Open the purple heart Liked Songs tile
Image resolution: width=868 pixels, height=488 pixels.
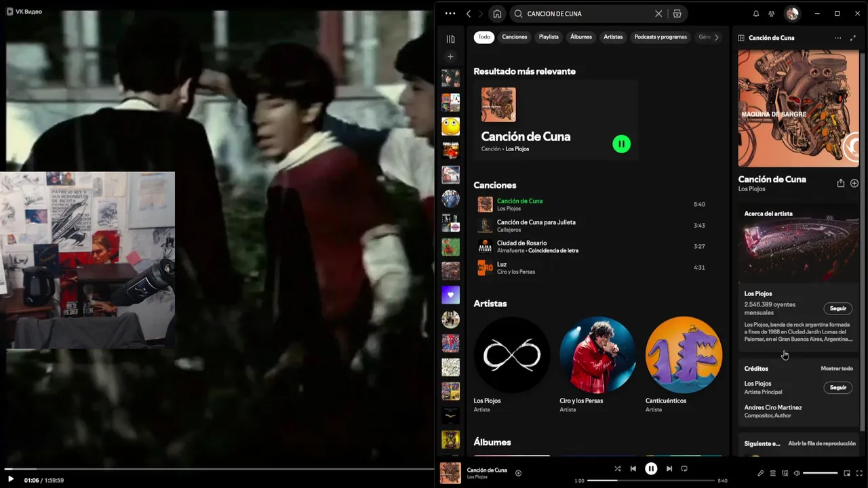click(450, 295)
